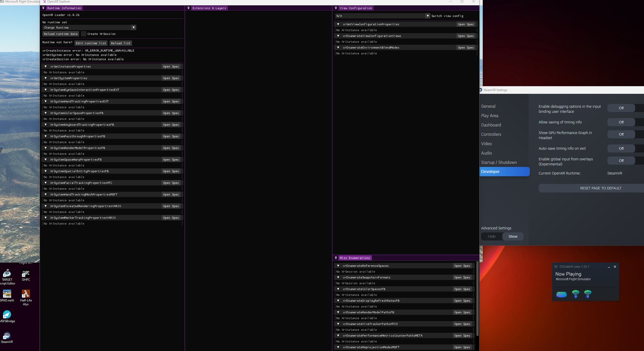Screen dimensions: 644x351
Task: Toggle 'Allow saving of timing info' switch
Action: [621, 122]
